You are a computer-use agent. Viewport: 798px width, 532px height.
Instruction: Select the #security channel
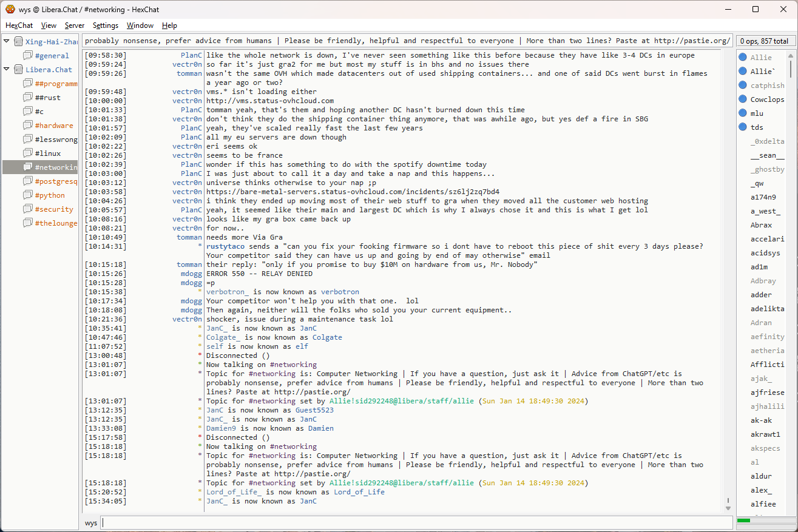pos(53,209)
